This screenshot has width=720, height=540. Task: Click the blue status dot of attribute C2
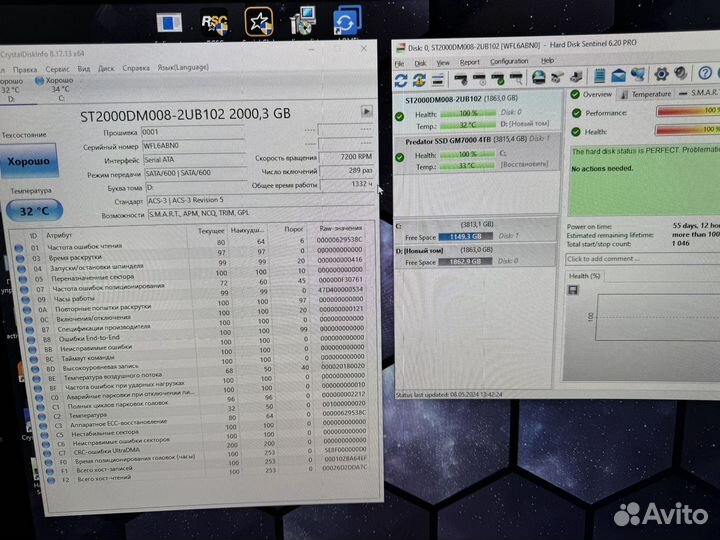tap(41, 417)
